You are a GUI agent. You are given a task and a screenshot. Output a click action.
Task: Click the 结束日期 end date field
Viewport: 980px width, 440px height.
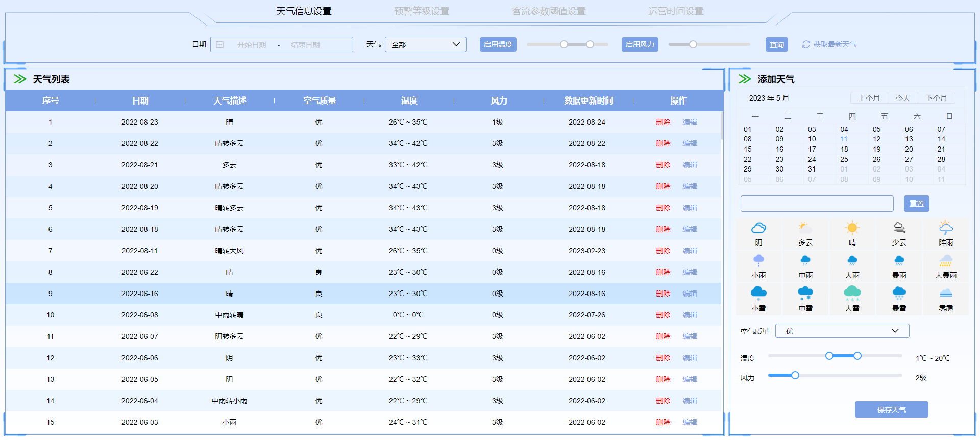pyautogui.click(x=305, y=45)
